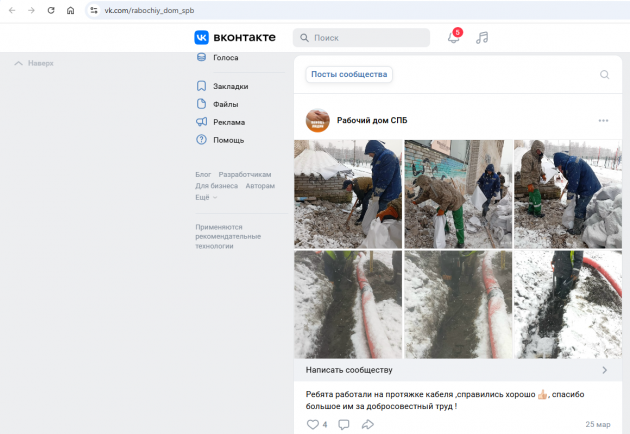The image size is (630, 434).
Task: Open post options three-dots menu
Action: point(603,120)
